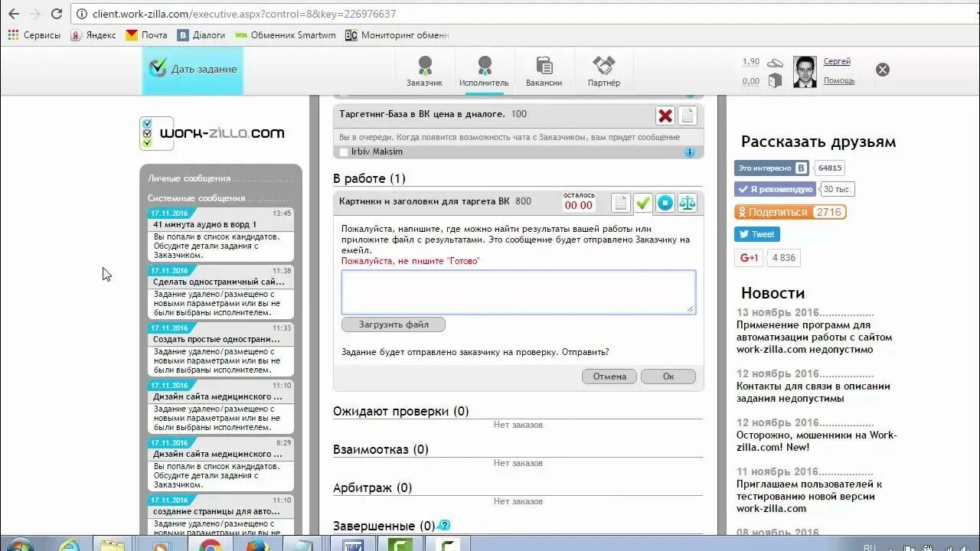The image size is (980, 551).
Task: Select the Исполнитель tab
Action: click(485, 70)
